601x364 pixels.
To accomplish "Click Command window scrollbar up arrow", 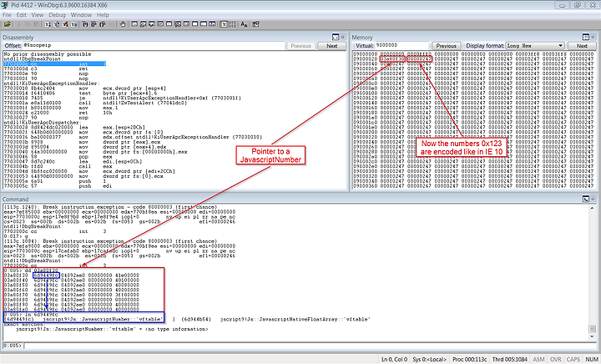I will point(592,208).
